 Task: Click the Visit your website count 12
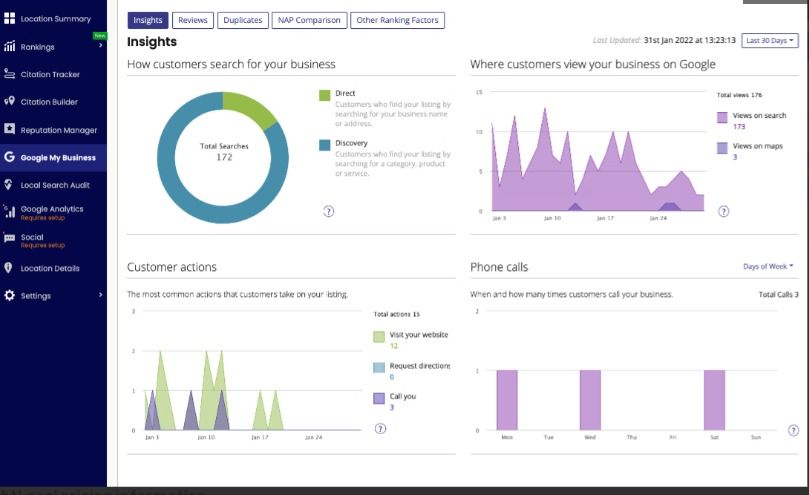[x=394, y=346]
